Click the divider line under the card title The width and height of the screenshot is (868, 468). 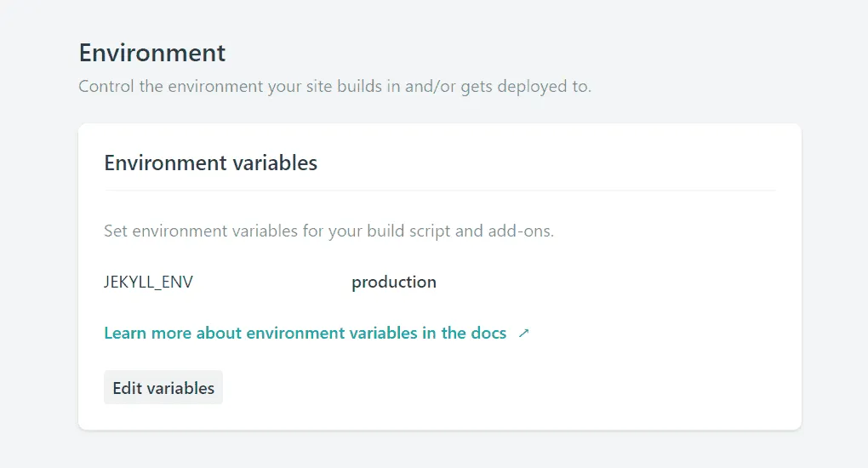click(x=439, y=190)
